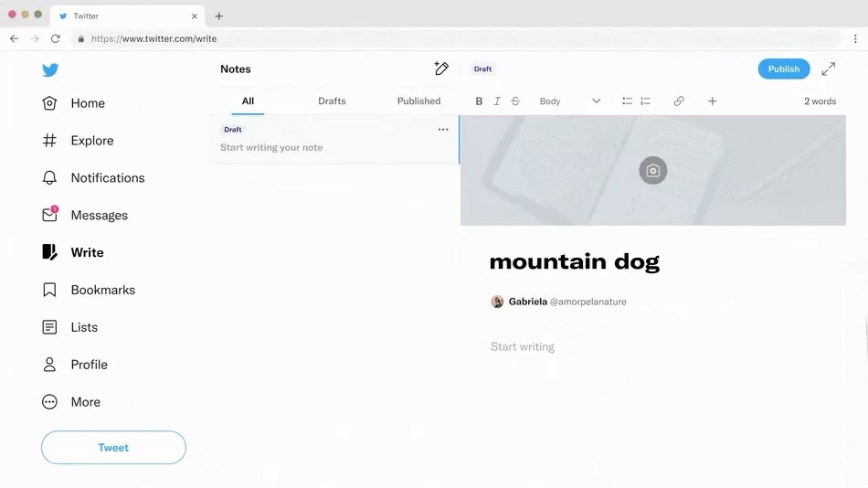This screenshot has width=868, height=488.
Task: Open the Body text style dropdown
Action: 569,101
